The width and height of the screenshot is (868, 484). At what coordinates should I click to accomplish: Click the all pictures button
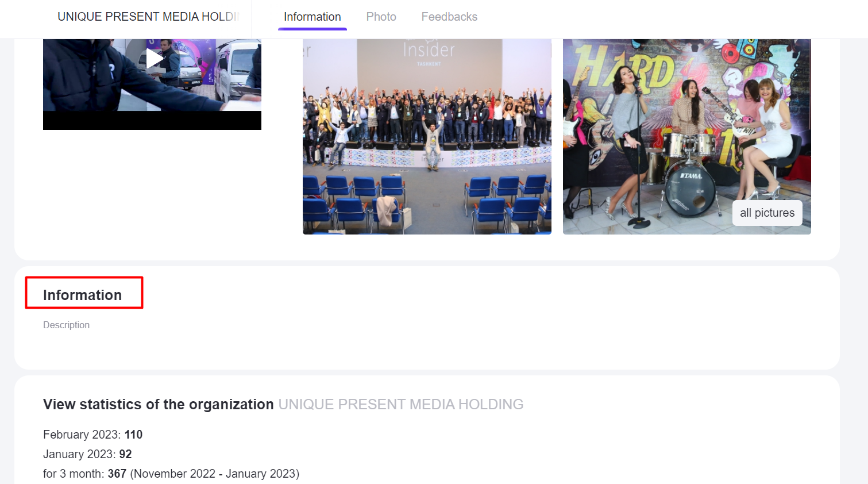[767, 213]
